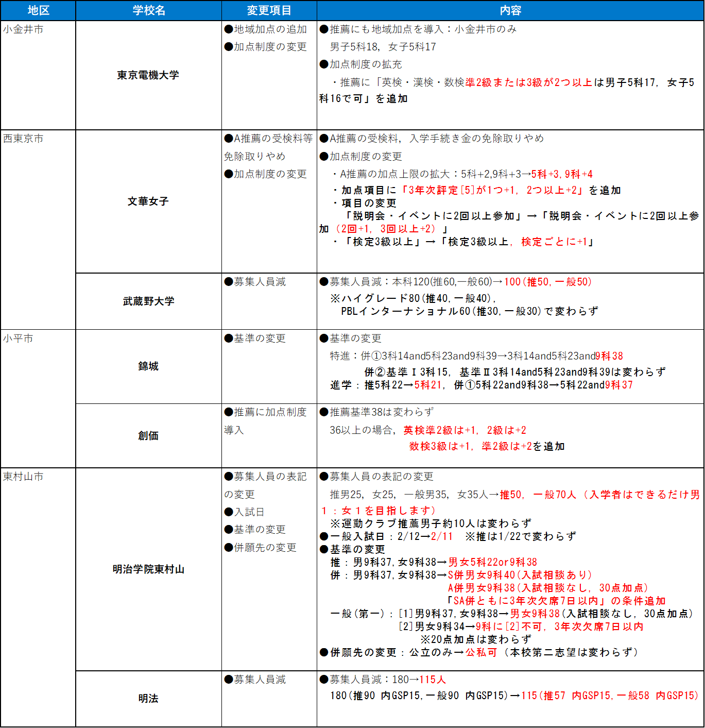The image size is (705, 728).
Task: Click school name 錦城
Action: tap(148, 366)
